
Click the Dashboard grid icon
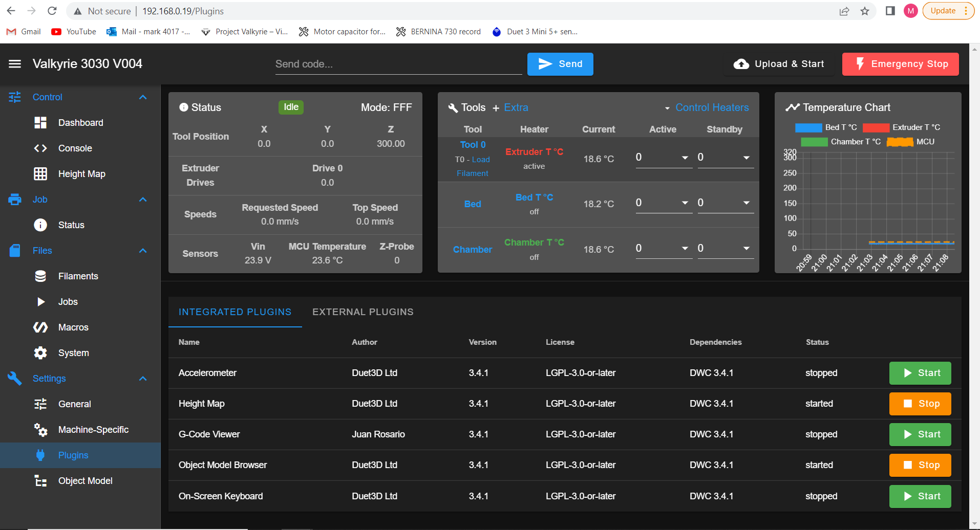[40, 123]
